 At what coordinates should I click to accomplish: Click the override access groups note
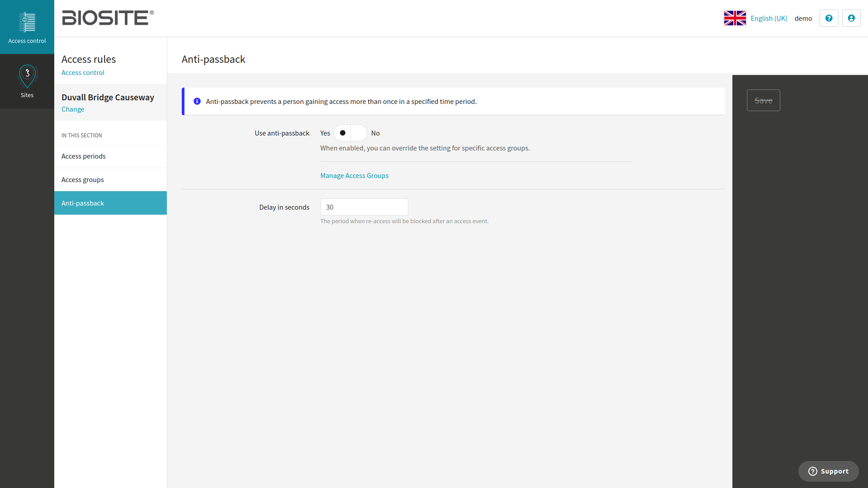425,148
